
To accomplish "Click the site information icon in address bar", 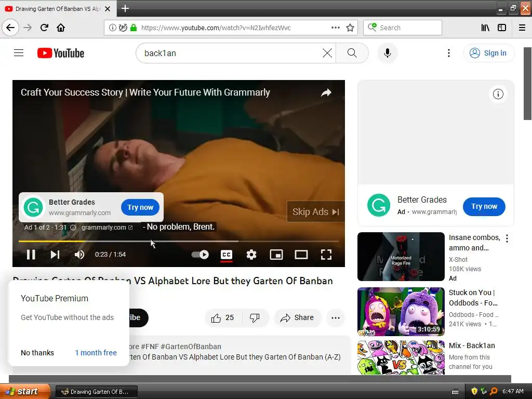I will coord(112,28).
